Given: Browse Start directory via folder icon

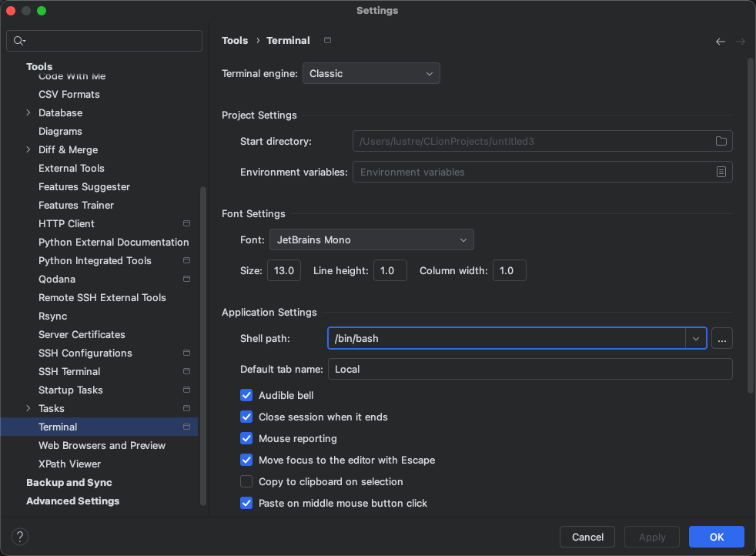Looking at the screenshot, I should [721, 141].
